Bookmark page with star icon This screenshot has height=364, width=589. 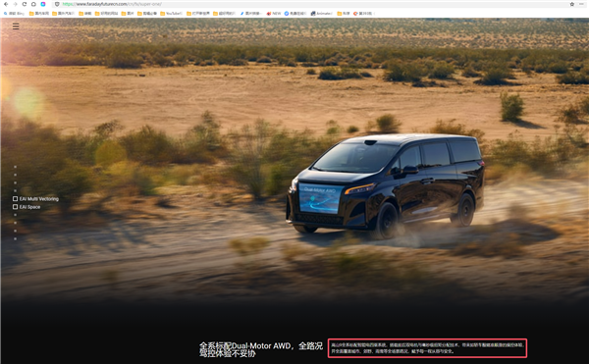coord(571,4)
